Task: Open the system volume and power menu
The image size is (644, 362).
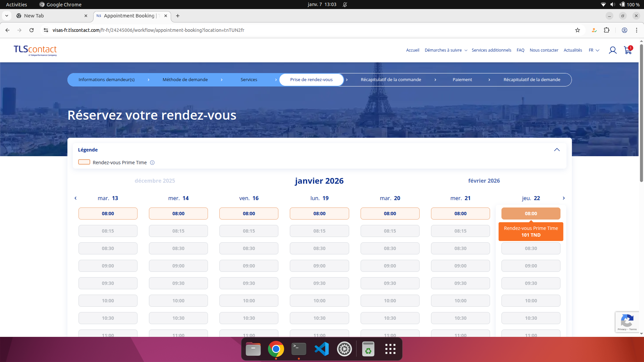Action: (621, 4)
